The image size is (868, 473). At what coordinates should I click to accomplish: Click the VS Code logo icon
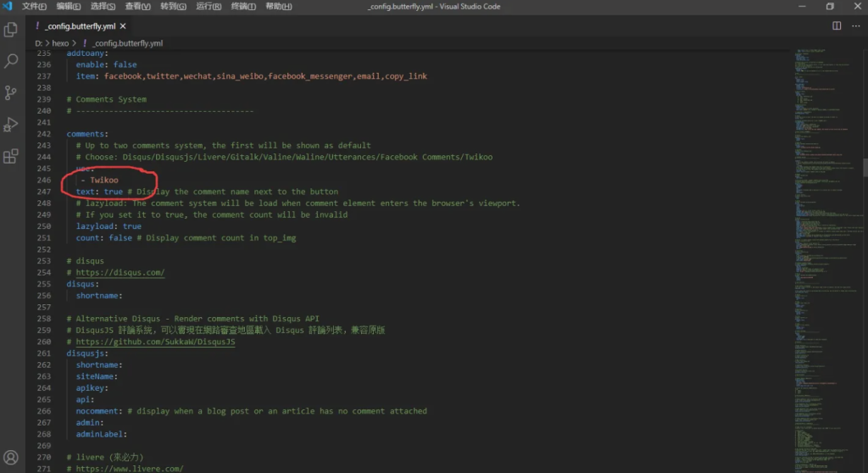click(x=8, y=7)
